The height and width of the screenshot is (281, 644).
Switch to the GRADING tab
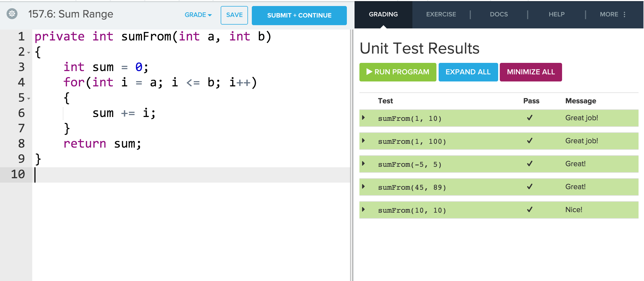tap(383, 14)
